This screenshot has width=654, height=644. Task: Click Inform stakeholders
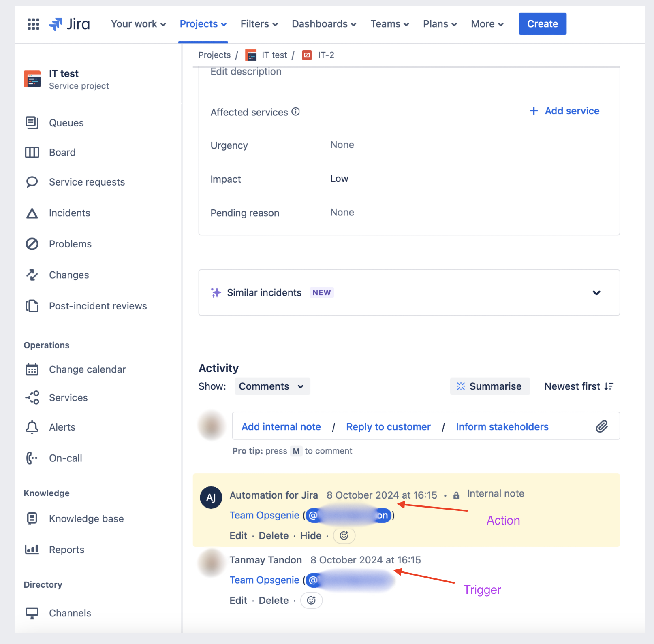[x=502, y=426]
